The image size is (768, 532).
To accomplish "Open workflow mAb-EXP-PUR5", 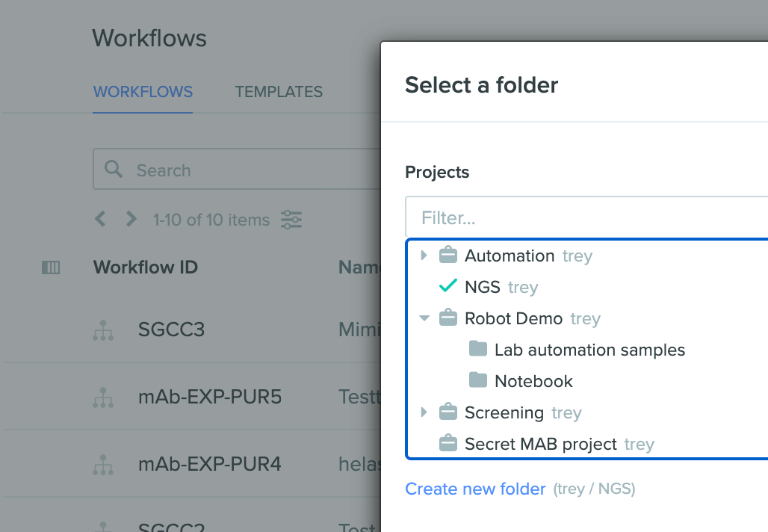I will point(210,397).
